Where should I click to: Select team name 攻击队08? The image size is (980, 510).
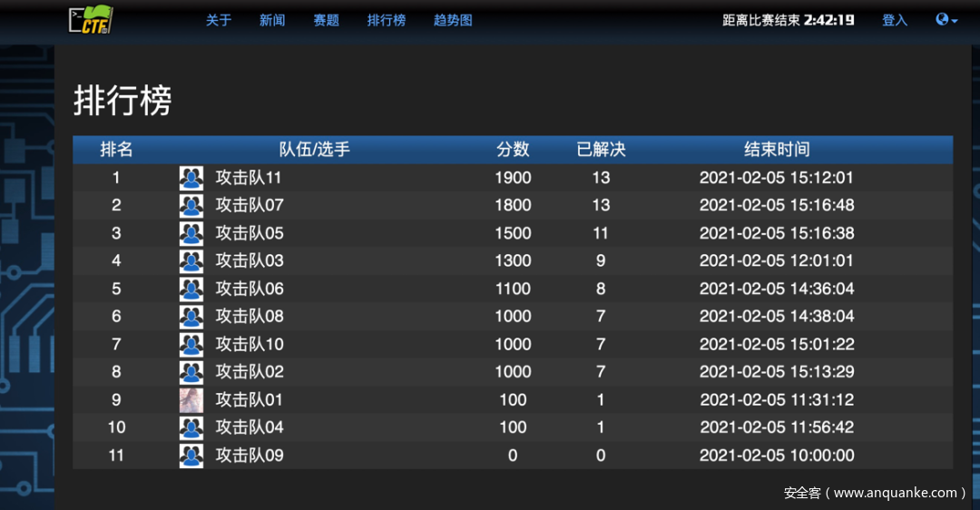click(250, 316)
